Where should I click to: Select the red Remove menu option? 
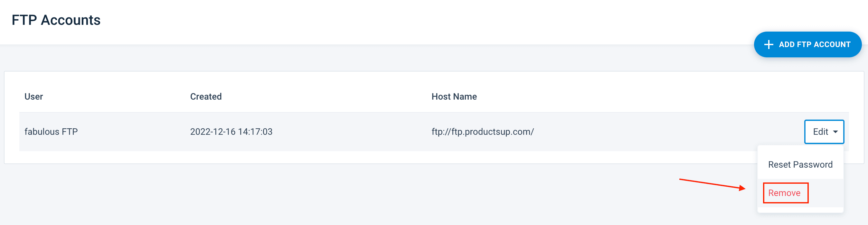click(784, 193)
